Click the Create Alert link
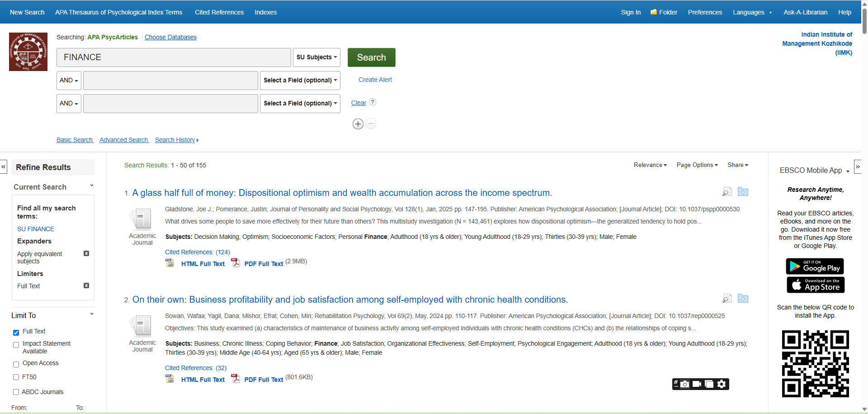Image resolution: width=868 pixels, height=414 pixels. pos(375,80)
